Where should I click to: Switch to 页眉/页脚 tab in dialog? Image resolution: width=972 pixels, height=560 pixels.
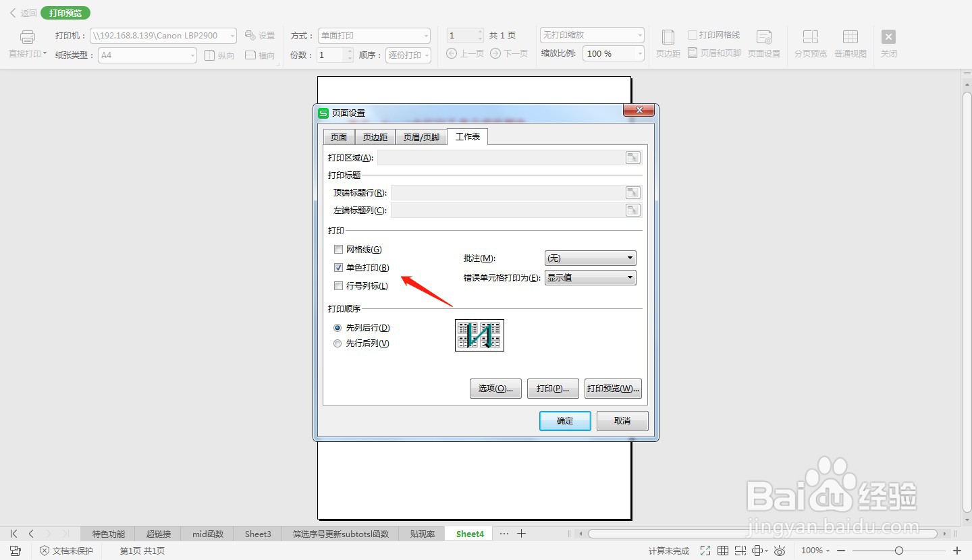point(421,137)
